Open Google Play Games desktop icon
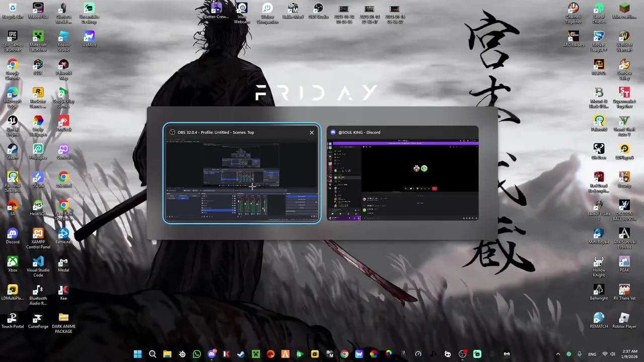The width and height of the screenshot is (644, 362). pos(63,98)
